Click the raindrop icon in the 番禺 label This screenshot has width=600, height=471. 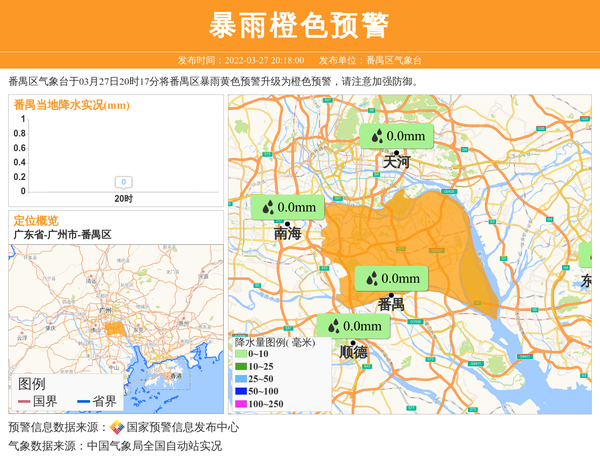372,278
